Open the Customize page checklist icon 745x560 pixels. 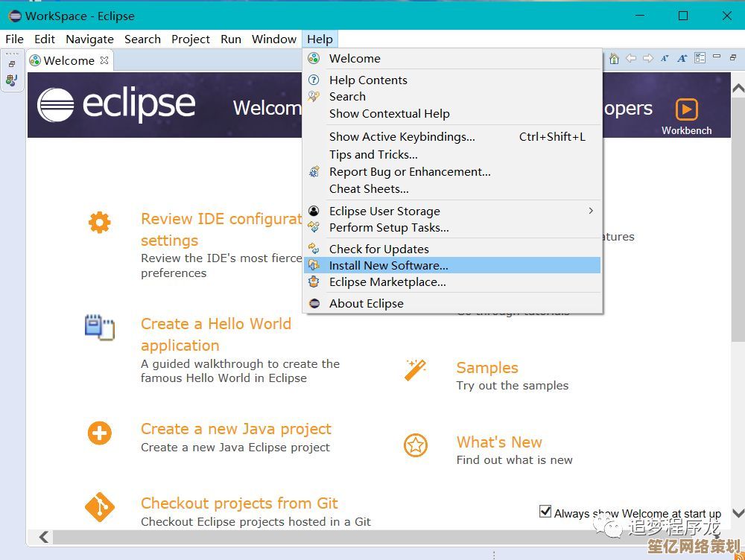[x=700, y=58]
